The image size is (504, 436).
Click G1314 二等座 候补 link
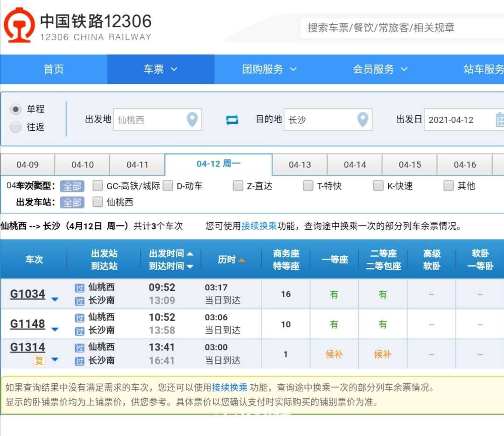(383, 354)
